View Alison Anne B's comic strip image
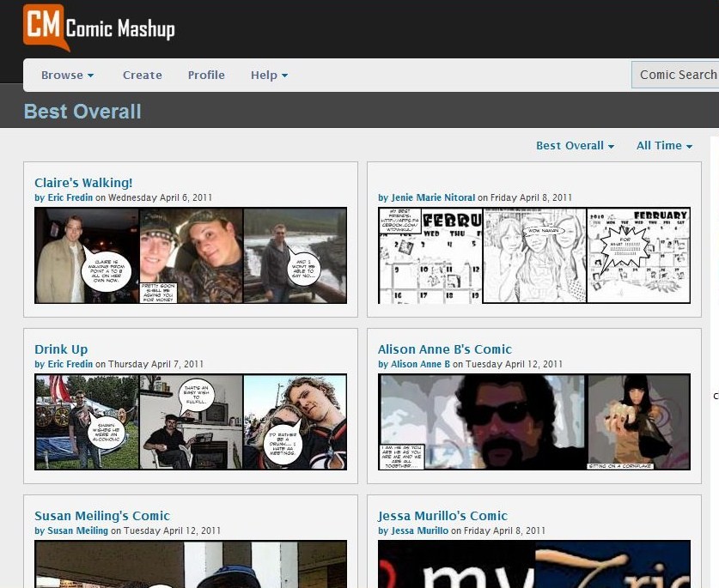Viewport: 719px width, 588px height. 534,422
